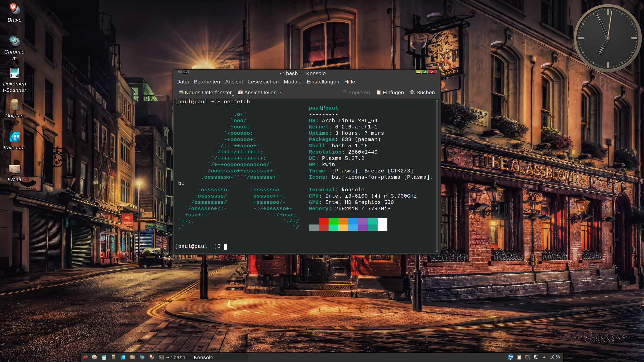Click the Einfügen toolbar button
The height and width of the screenshot is (362, 644).
pos(390,93)
